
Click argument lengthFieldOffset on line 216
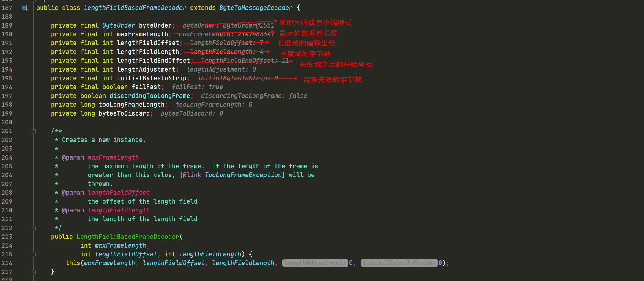[x=174, y=263]
